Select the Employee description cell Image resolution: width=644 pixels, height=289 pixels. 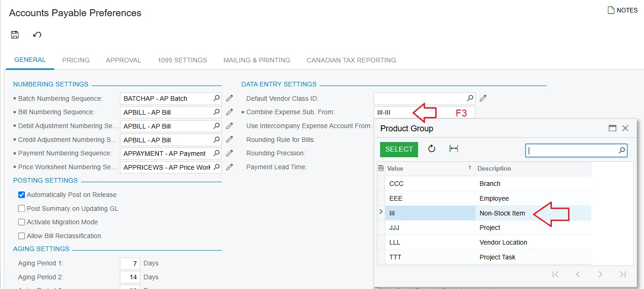pos(533,198)
